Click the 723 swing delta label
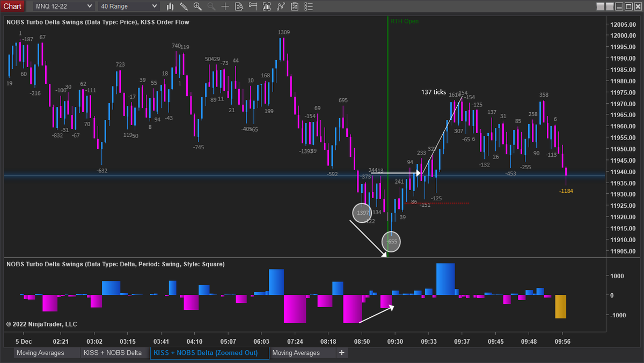The width and height of the screenshot is (644, 363). [120, 64]
